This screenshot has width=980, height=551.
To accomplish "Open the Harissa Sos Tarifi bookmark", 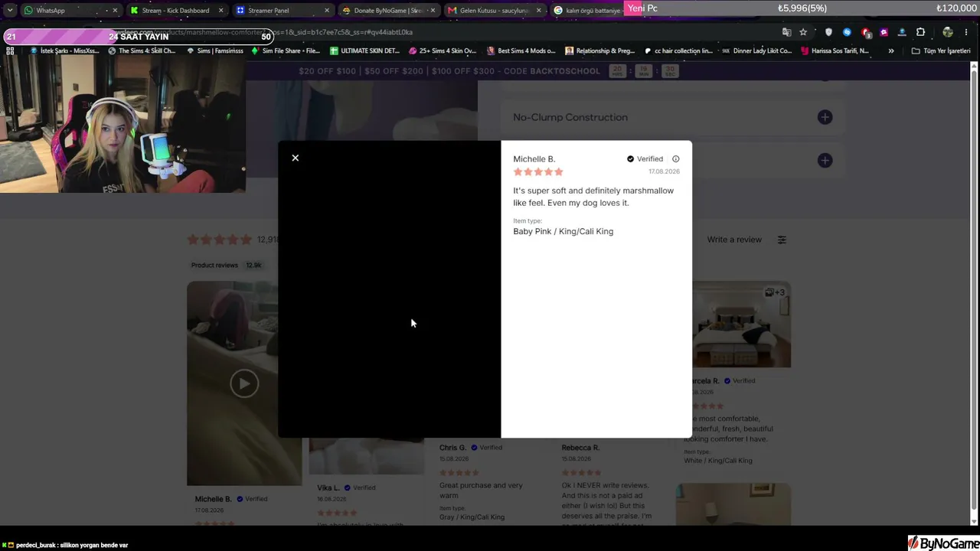I will coord(835,51).
